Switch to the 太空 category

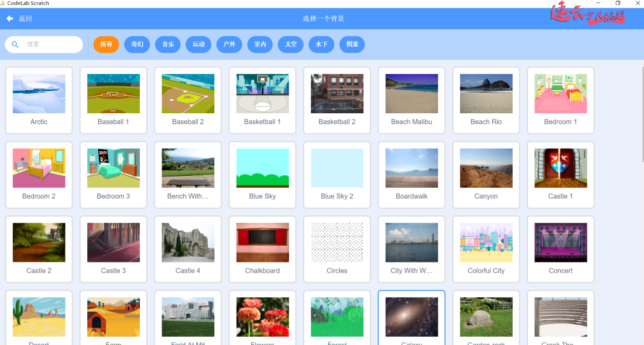pos(290,45)
